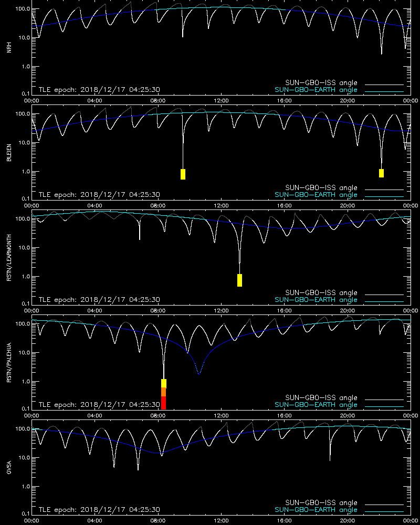Click the 10.0 y-axis value in OVSA plot
Screen dimensions: 420x525
point(23,457)
